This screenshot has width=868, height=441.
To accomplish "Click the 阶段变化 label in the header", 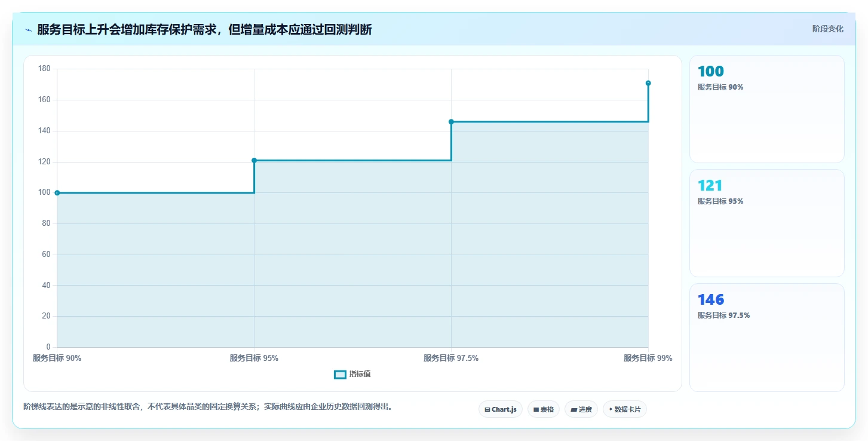I will click(x=827, y=29).
